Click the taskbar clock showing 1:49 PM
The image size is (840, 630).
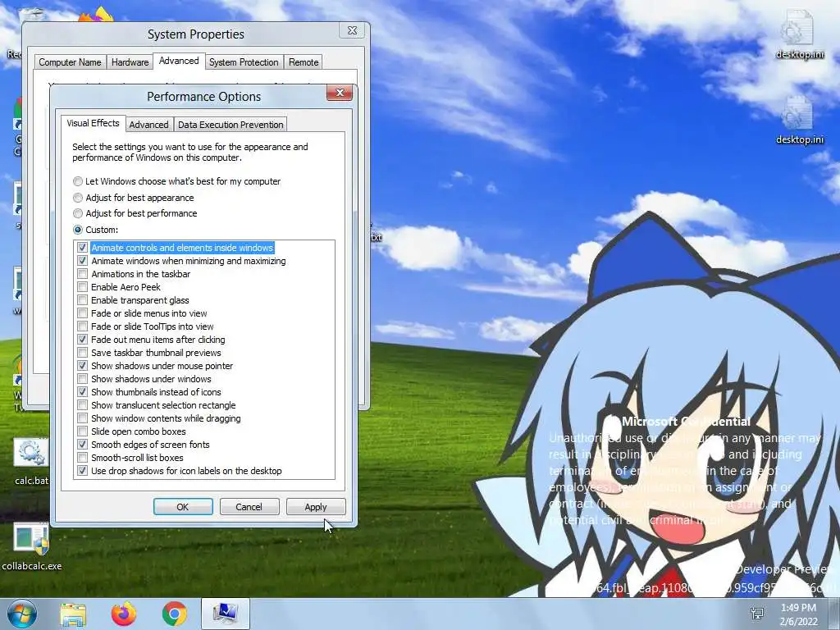[x=798, y=614]
